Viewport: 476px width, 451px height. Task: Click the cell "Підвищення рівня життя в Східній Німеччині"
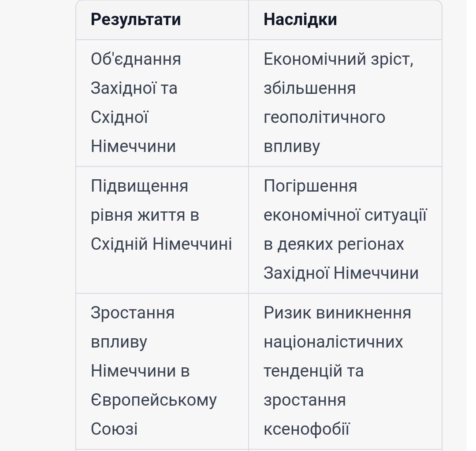162,230
